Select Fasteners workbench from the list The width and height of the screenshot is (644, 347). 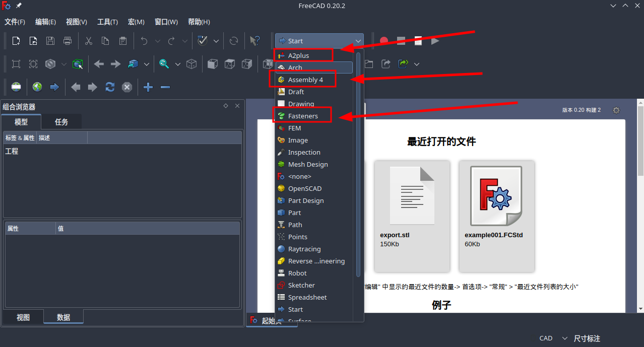coord(314,116)
